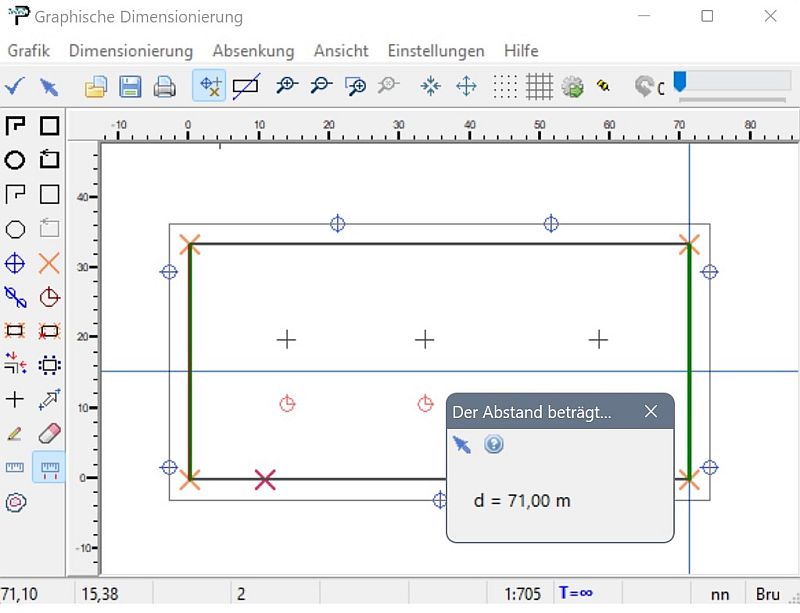
Task: Open the Einstellungen menu
Action: (436, 50)
